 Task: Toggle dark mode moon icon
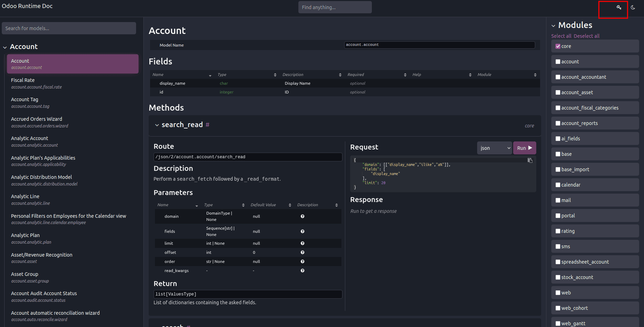click(x=633, y=7)
